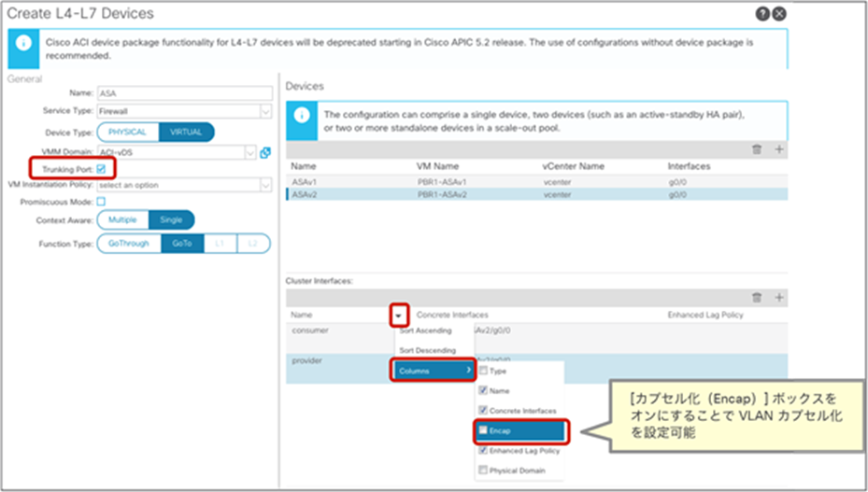Click the Interfaces column header in Devices
The height and width of the screenshot is (492, 868).
[690, 166]
